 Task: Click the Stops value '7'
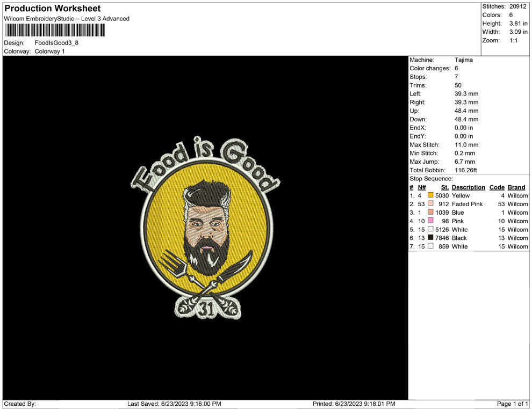[x=456, y=77]
